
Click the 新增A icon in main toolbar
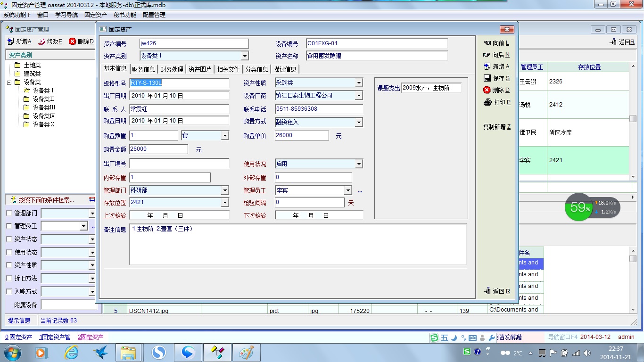pyautogui.click(x=10, y=41)
